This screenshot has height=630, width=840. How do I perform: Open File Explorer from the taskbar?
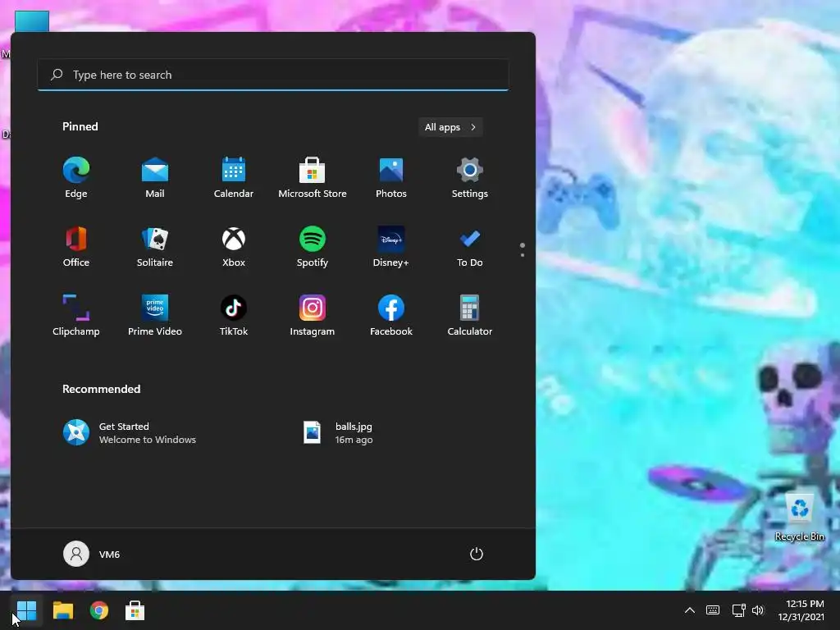coord(63,610)
